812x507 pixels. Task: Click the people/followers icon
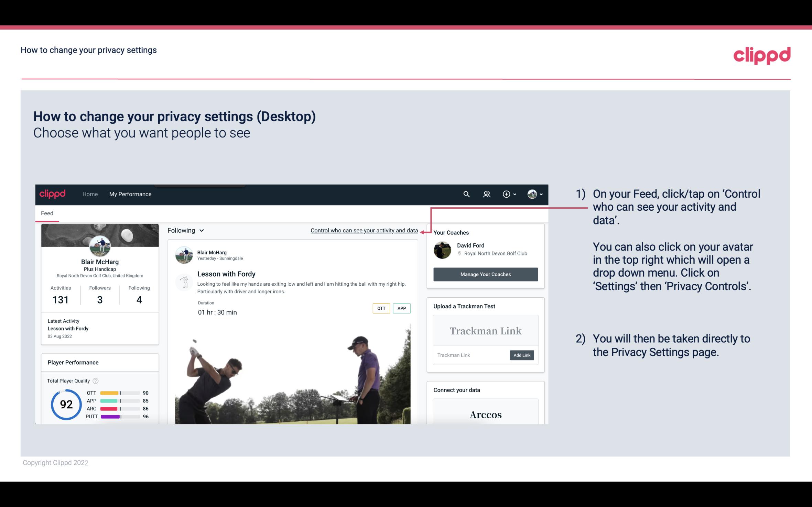[487, 194]
